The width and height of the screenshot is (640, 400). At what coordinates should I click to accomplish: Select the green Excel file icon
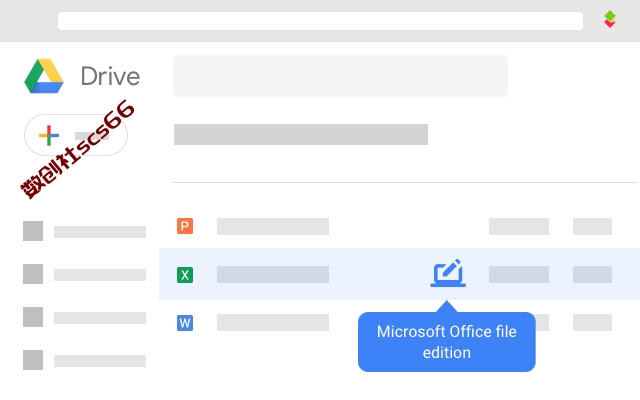click(x=185, y=275)
